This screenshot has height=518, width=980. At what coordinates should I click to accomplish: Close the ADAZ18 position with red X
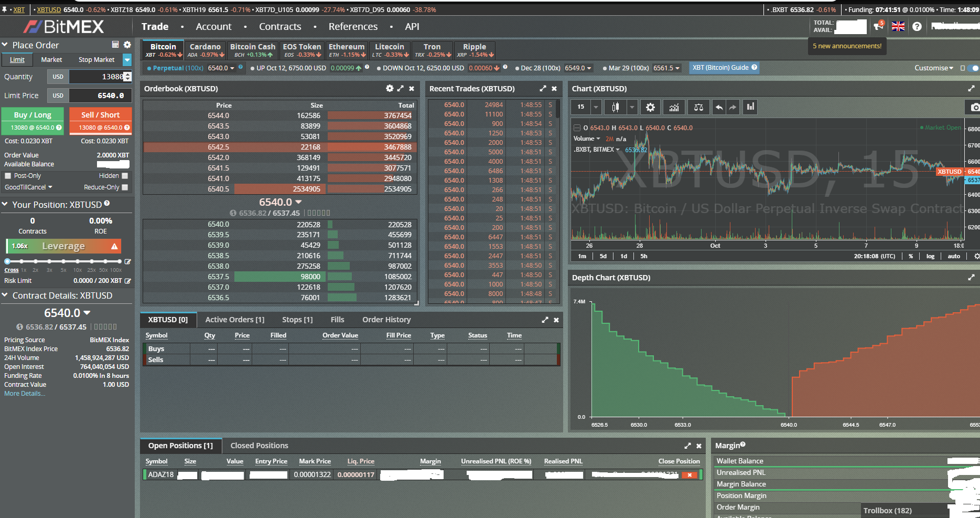click(x=690, y=475)
